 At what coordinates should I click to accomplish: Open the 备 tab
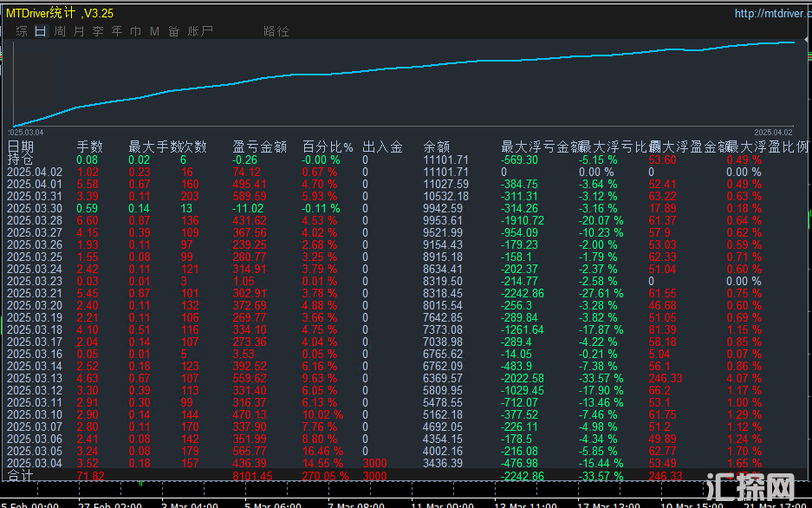click(x=174, y=31)
